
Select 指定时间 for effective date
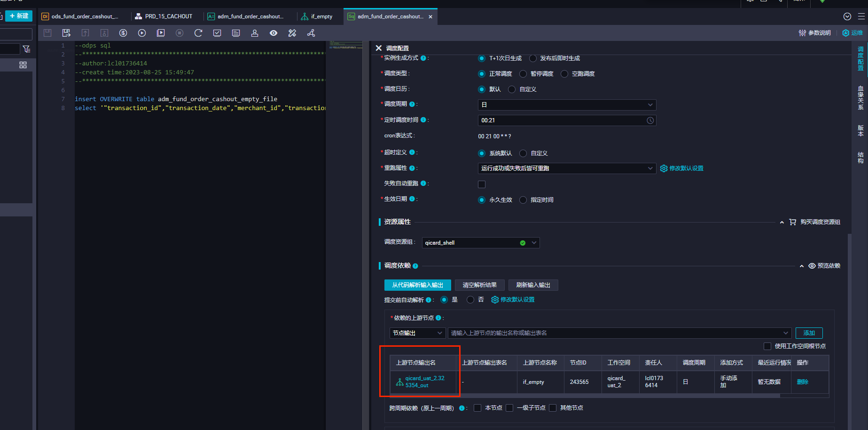523,200
